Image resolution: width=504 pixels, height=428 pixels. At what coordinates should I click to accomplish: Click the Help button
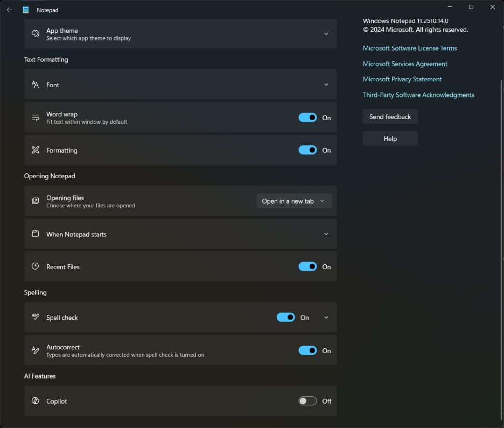pyautogui.click(x=390, y=138)
